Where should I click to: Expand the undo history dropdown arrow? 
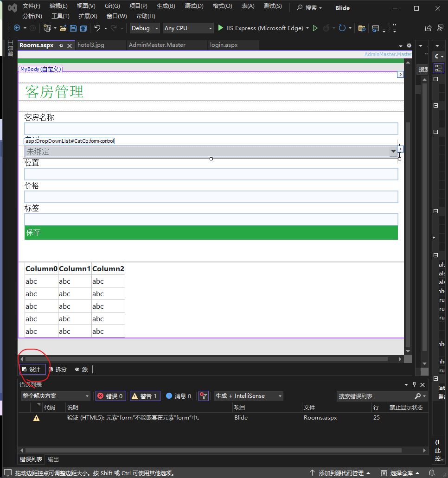(x=106, y=28)
